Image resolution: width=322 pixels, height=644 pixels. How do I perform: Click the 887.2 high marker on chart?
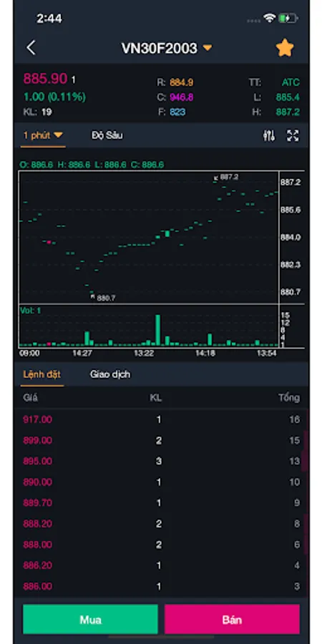click(226, 177)
